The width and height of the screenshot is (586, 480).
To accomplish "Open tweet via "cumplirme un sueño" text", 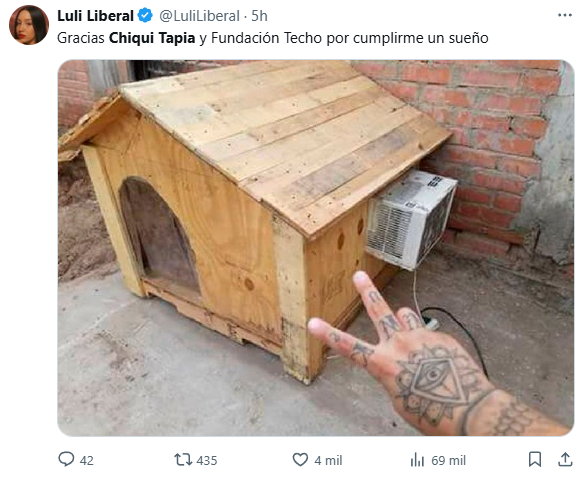I will click(420, 38).
